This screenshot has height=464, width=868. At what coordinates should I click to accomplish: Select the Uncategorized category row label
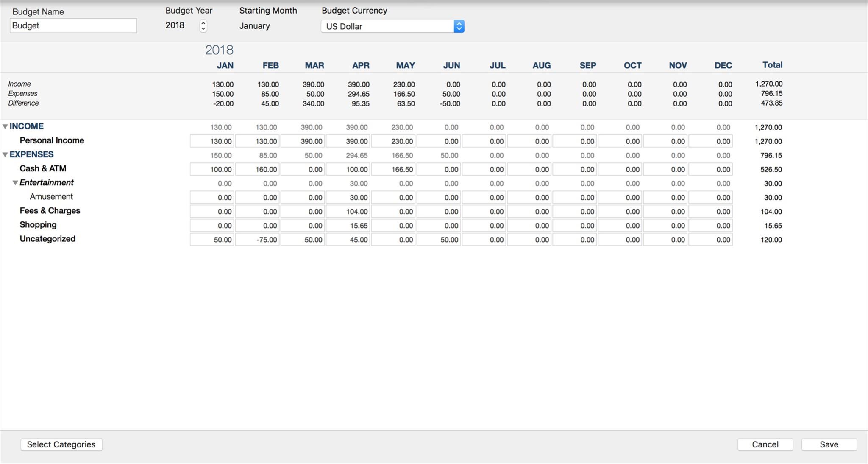47,239
